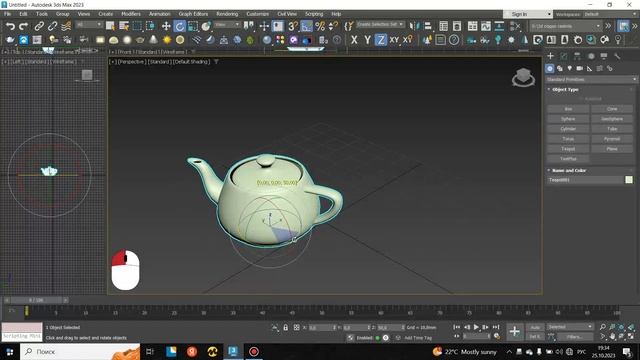This screenshot has height=360, width=640.
Task: Open the key Filters... button
Action: pyautogui.click(x=574, y=337)
